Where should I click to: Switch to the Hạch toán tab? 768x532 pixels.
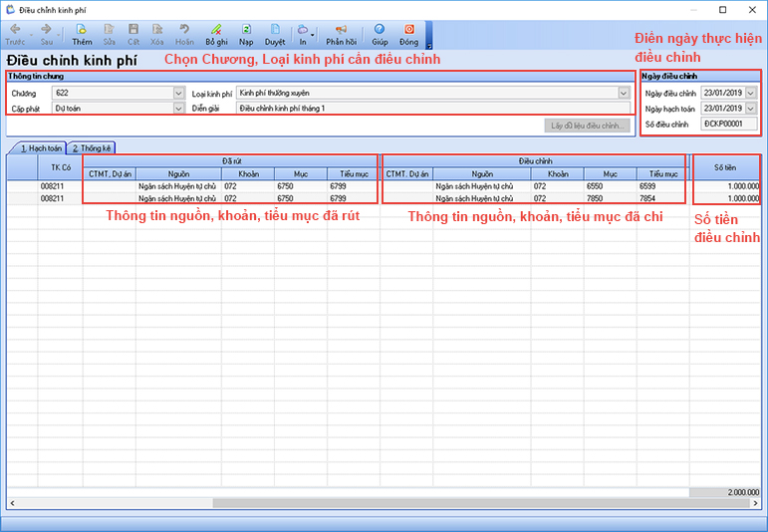pyautogui.click(x=37, y=147)
